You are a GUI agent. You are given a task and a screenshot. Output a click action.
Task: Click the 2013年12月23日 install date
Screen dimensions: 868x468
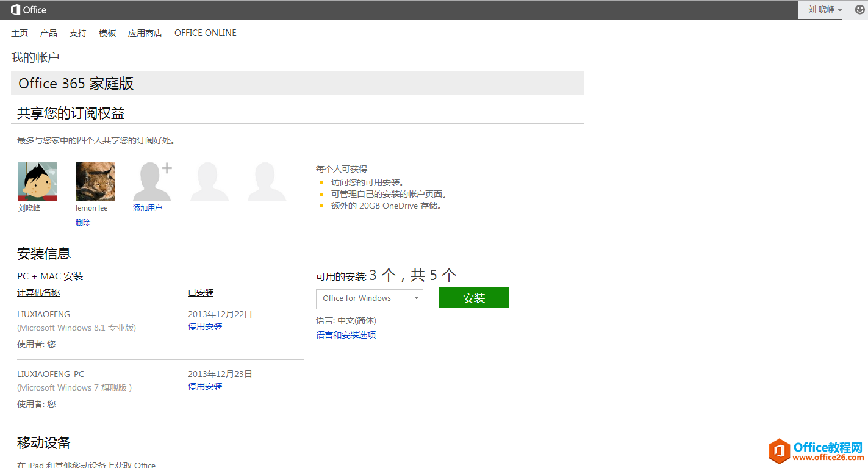point(220,374)
